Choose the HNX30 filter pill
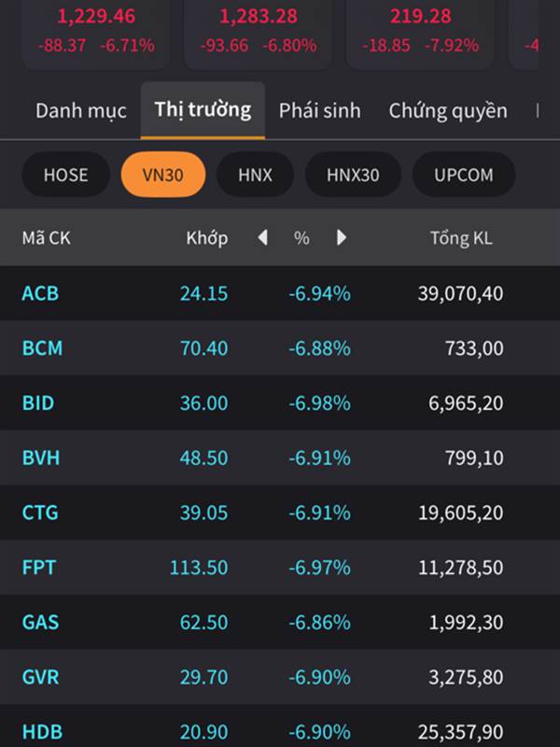The width and height of the screenshot is (560, 747). [353, 175]
